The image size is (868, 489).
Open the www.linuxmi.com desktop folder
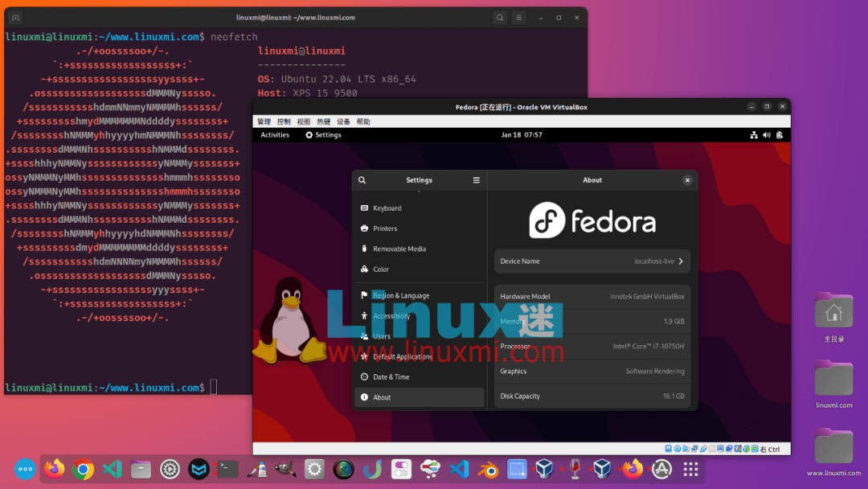[833, 446]
